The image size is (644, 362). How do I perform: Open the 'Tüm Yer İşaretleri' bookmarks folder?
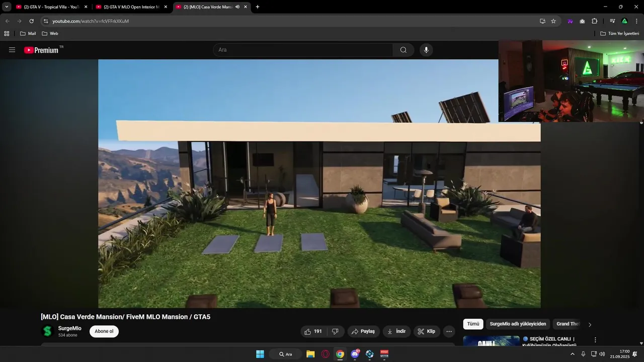click(x=620, y=34)
